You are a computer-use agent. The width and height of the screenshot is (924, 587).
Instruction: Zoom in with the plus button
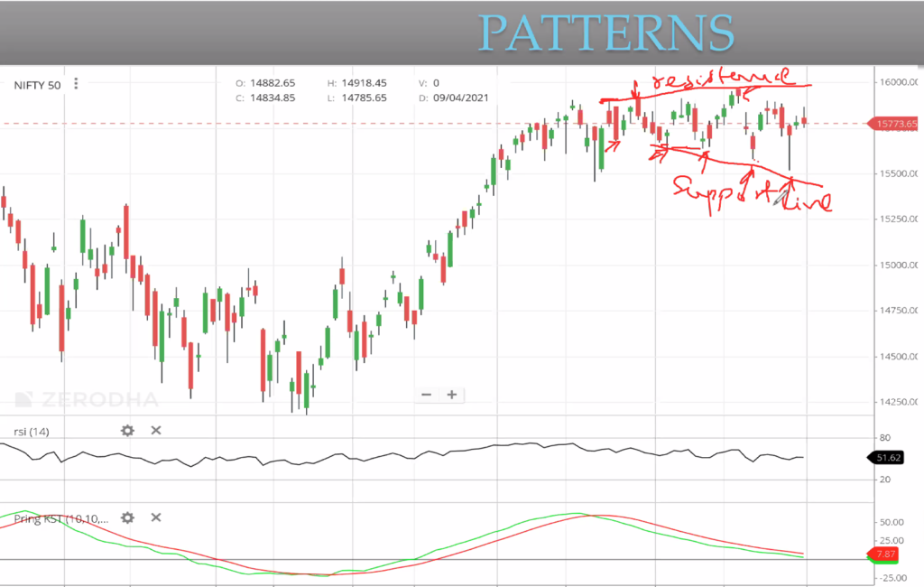click(452, 395)
